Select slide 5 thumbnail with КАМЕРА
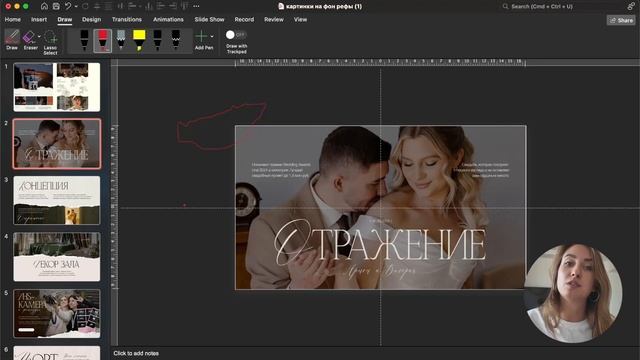Screen dimensions: 640x360 (x=57, y=313)
